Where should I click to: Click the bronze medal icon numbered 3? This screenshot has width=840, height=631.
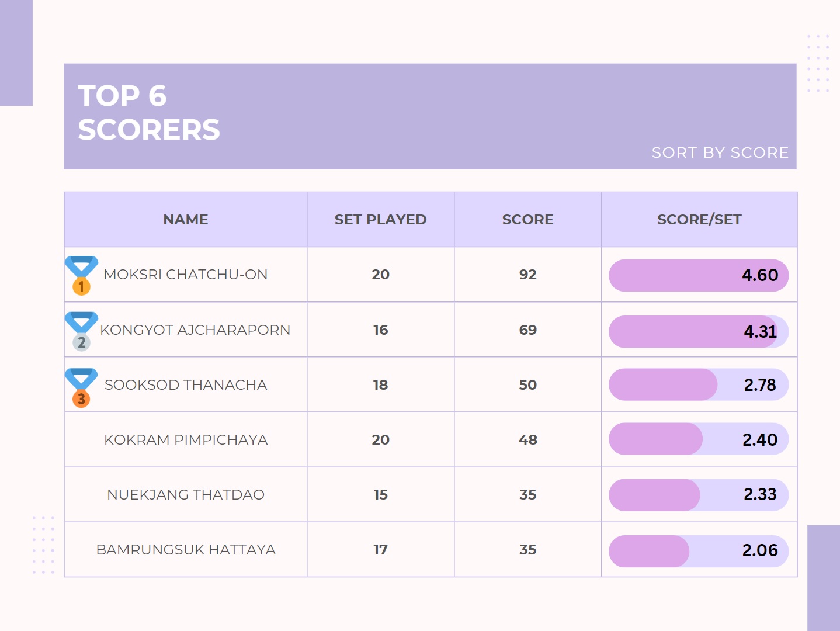click(81, 388)
